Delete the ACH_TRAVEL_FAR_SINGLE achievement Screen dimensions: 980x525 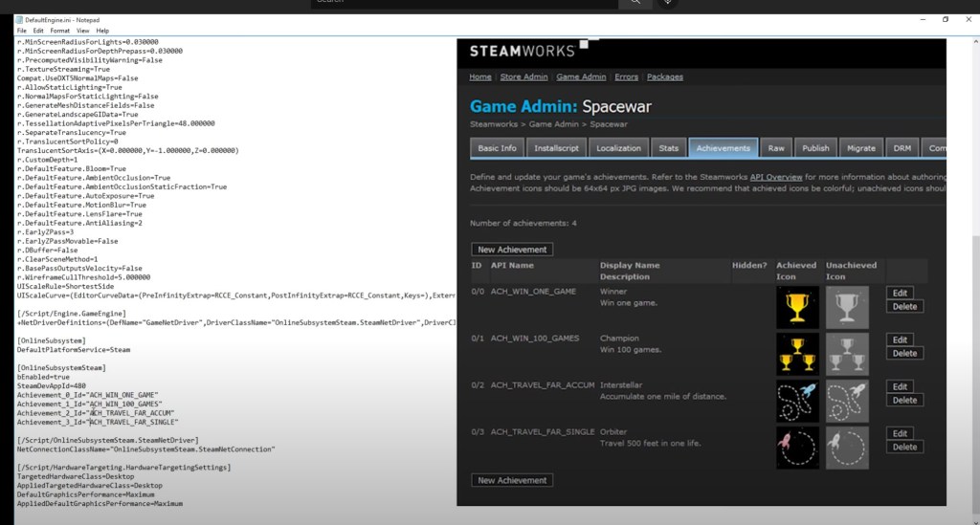click(x=904, y=447)
